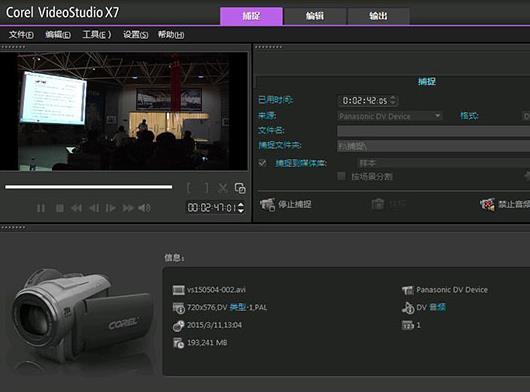Step forward one frame
Image resolution: width=530 pixels, height=392 pixels.
click(111, 208)
